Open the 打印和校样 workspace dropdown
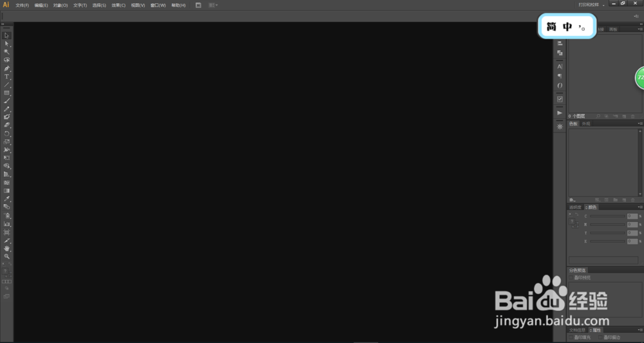 [x=592, y=5]
